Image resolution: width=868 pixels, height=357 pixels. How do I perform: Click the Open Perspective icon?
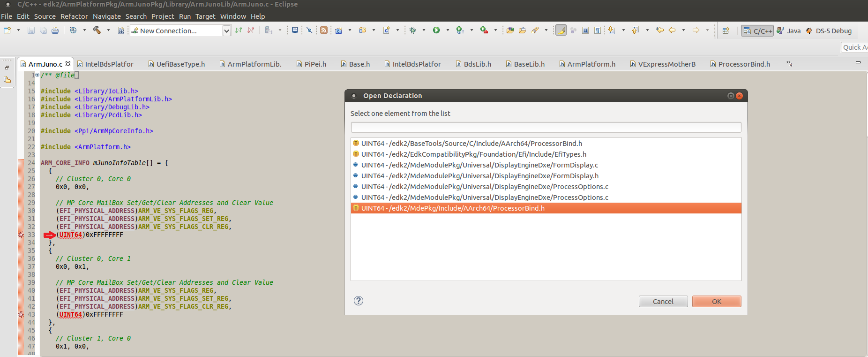point(726,30)
